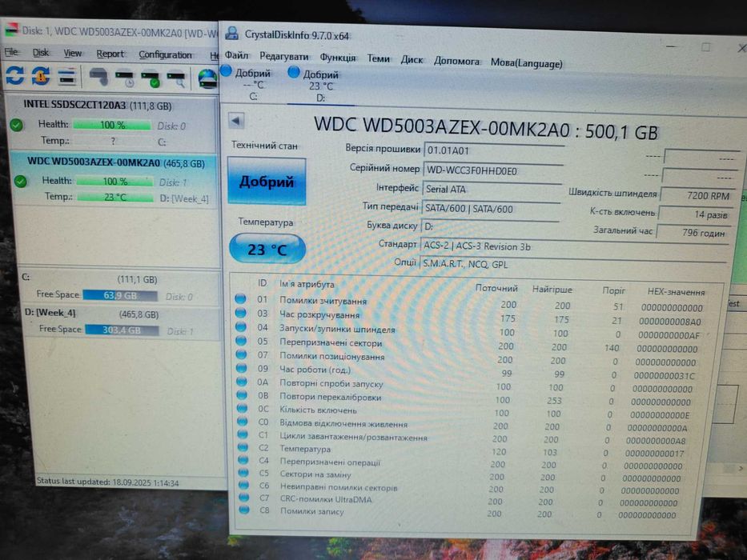Screen dimensions: 747x560
Task: Click blue status dot for attribute 05
Action: pyautogui.click(x=241, y=341)
